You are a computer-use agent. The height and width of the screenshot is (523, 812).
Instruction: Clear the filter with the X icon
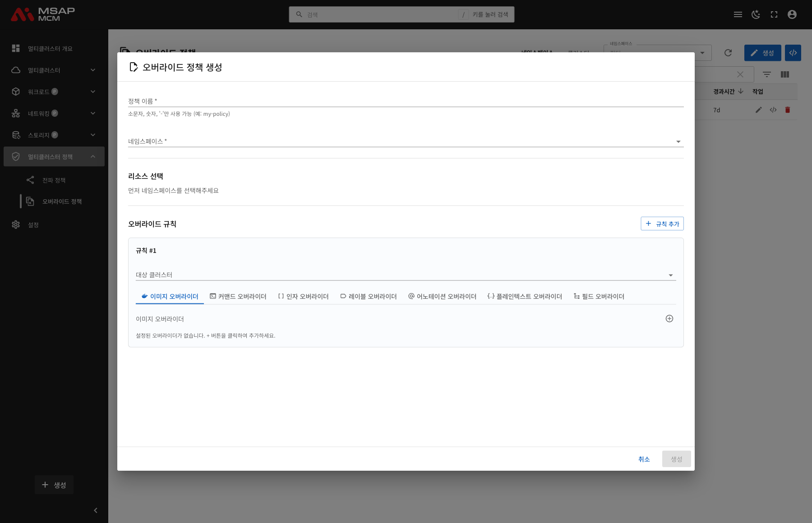[x=740, y=74]
